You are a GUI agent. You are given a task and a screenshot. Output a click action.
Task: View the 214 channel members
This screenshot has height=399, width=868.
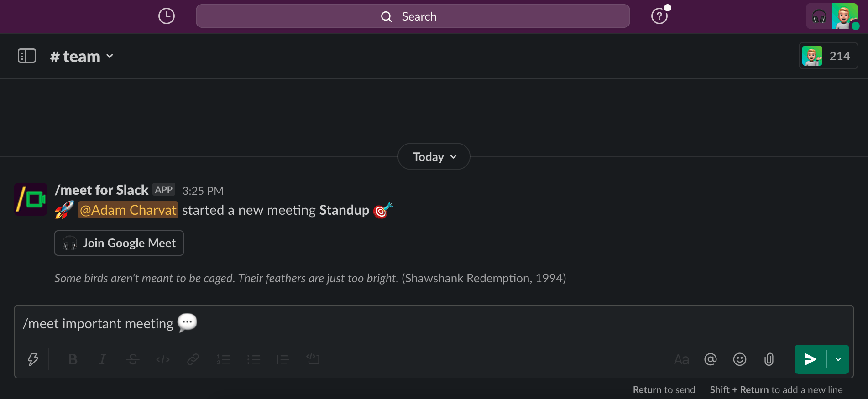tap(828, 56)
